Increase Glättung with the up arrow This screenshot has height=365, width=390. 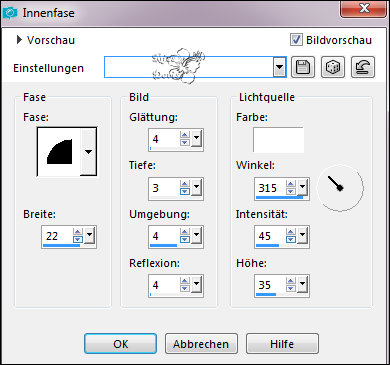tap(185, 135)
